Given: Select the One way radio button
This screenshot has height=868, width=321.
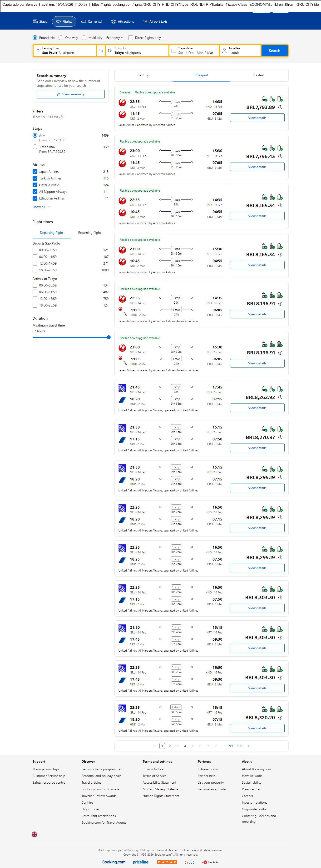Looking at the screenshot, I should (61, 38).
